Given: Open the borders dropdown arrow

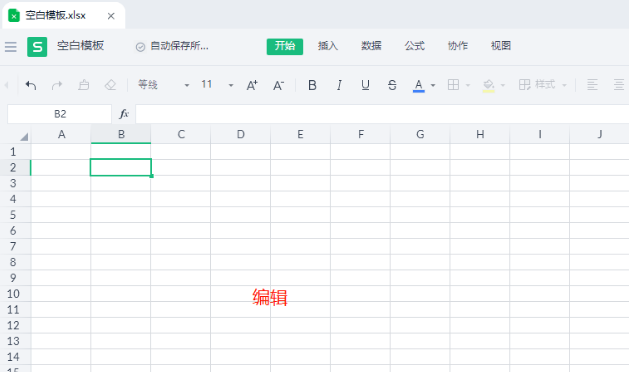Looking at the screenshot, I should point(468,85).
